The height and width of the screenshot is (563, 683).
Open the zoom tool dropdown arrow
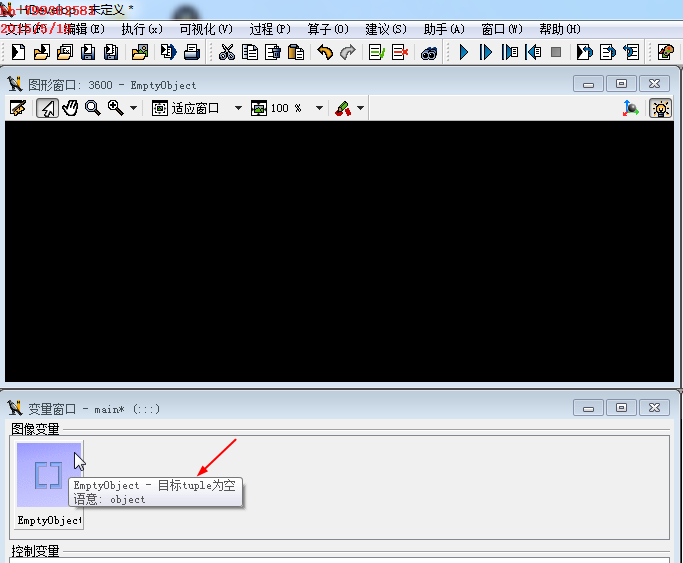pyautogui.click(x=133, y=108)
